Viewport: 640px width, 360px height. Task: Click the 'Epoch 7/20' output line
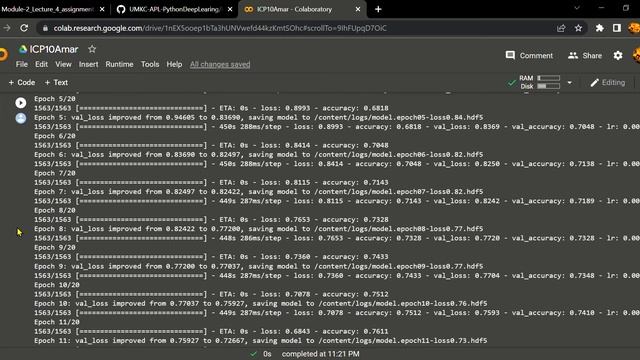pos(55,173)
